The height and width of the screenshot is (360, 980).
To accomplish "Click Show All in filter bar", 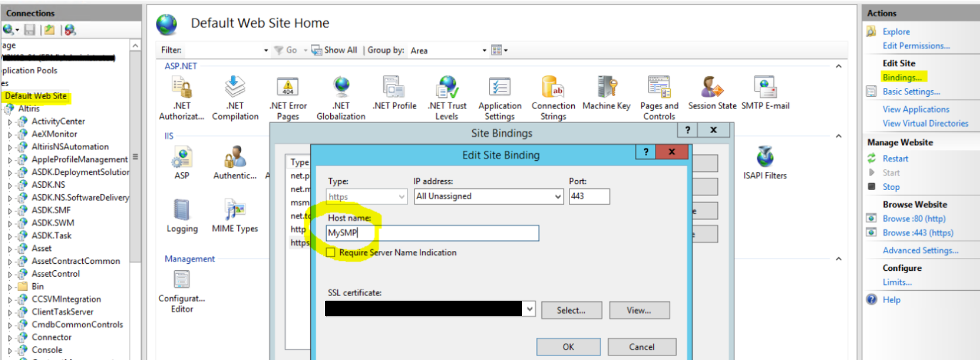I will pos(334,50).
